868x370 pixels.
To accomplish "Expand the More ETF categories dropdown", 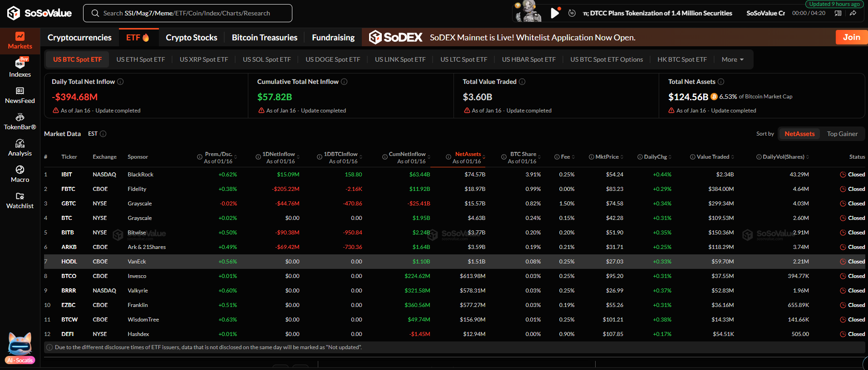I will pos(732,59).
